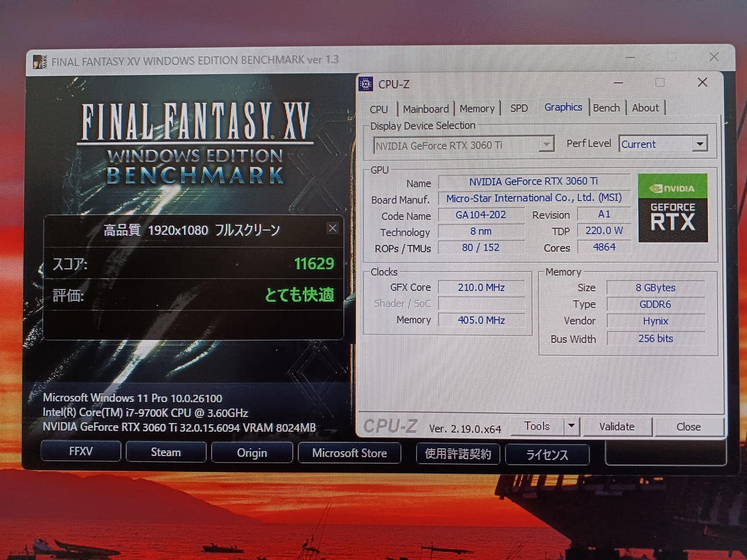Click the memory Vendor value Hynix
Viewport: 747px width, 560px height.
(655, 321)
